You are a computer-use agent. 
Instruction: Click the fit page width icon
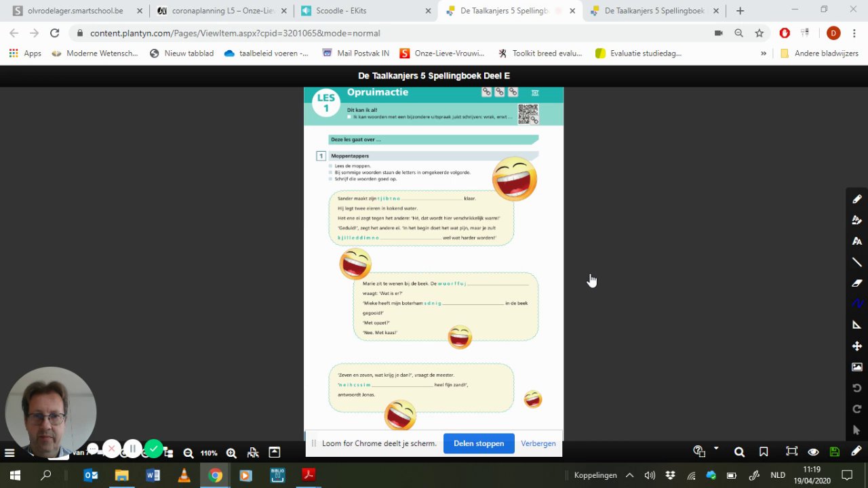(x=253, y=453)
